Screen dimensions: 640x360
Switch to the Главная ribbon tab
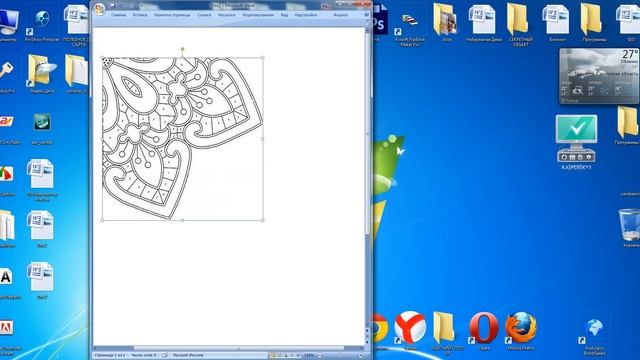coord(119,15)
